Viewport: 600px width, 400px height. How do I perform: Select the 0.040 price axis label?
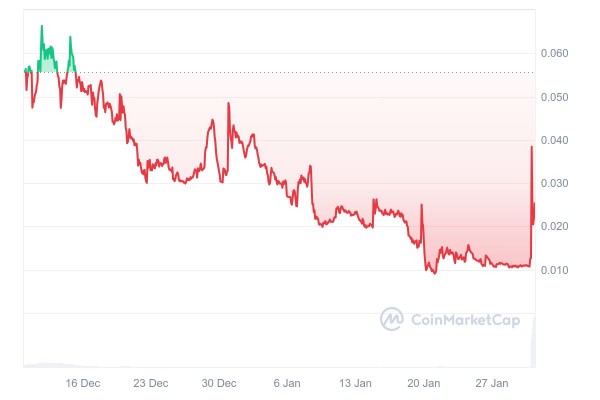(553, 140)
